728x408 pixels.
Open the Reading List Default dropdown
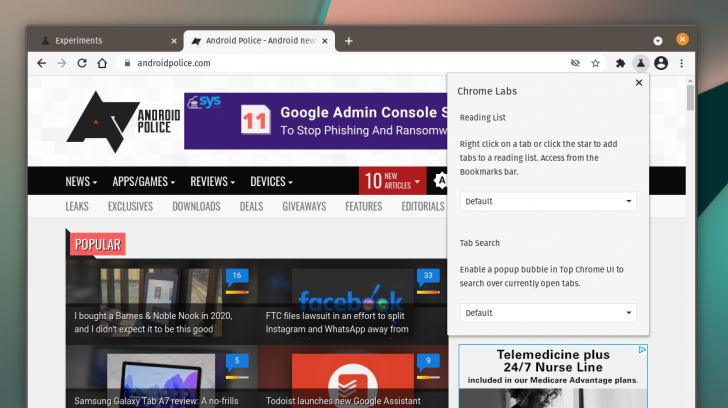pyautogui.click(x=548, y=201)
